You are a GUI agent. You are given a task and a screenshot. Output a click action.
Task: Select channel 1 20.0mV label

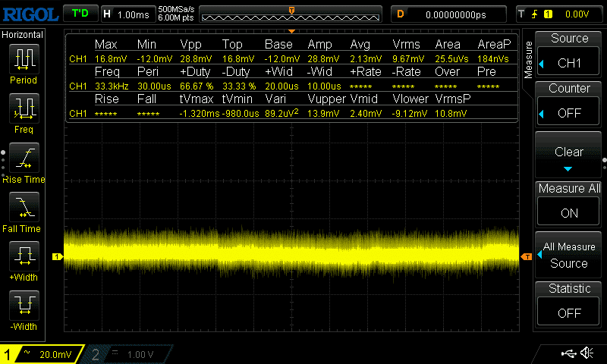point(55,354)
